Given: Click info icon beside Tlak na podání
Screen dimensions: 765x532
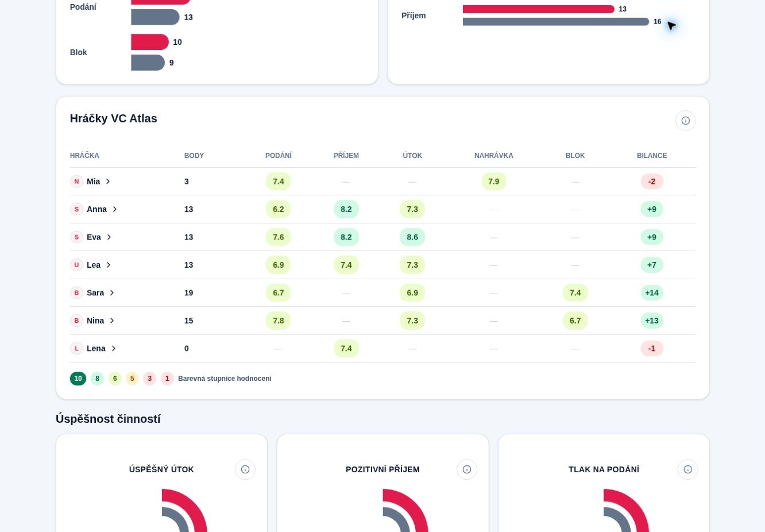Looking at the screenshot, I should (688, 469).
